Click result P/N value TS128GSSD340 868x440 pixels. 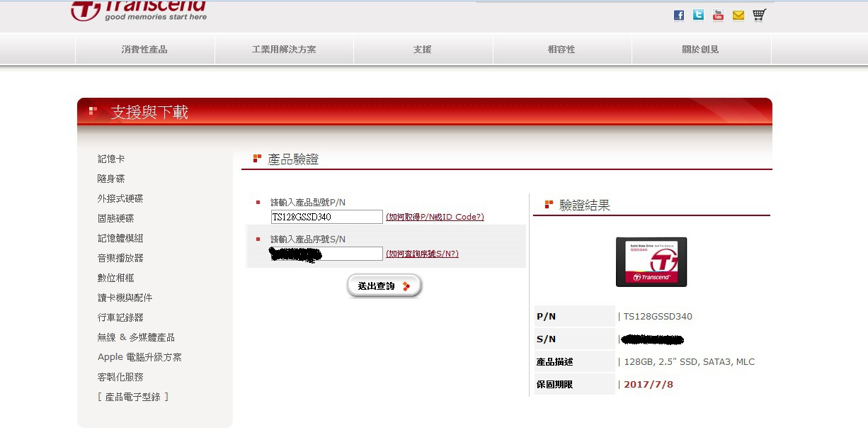point(658,317)
